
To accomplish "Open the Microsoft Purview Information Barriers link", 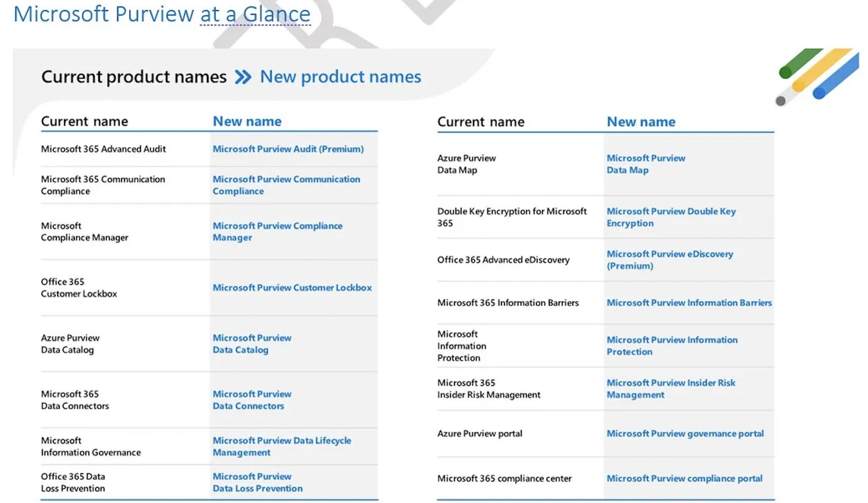I will 690,303.
